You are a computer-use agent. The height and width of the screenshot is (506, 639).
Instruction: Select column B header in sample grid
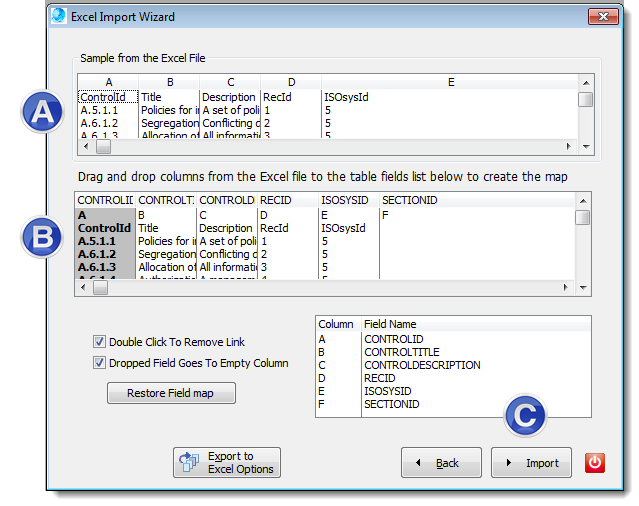pos(169,82)
